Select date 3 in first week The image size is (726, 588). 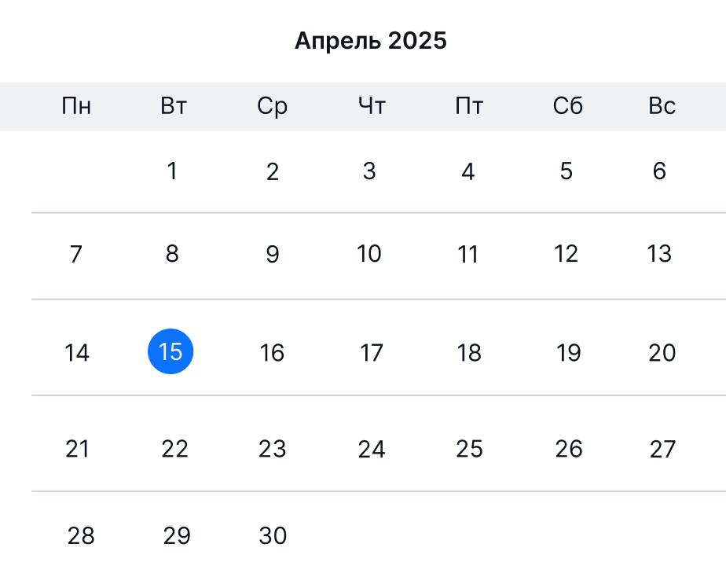[x=369, y=171]
